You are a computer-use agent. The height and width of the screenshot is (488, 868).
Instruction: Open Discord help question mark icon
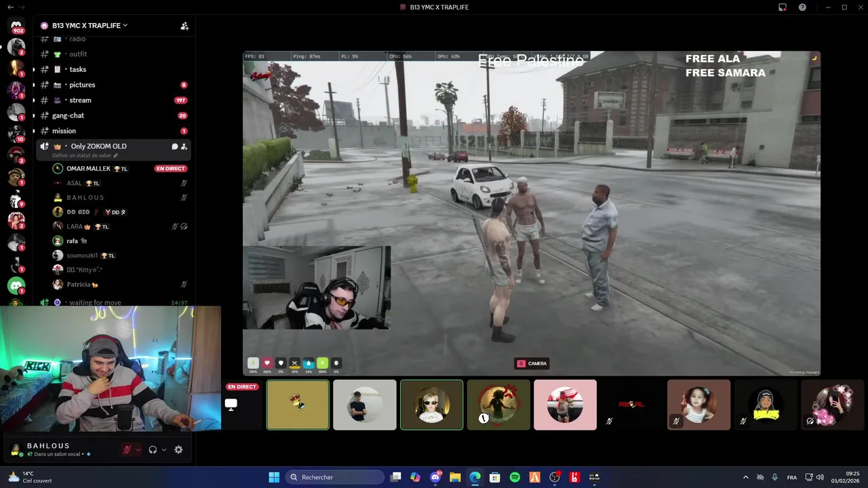click(x=803, y=7)
